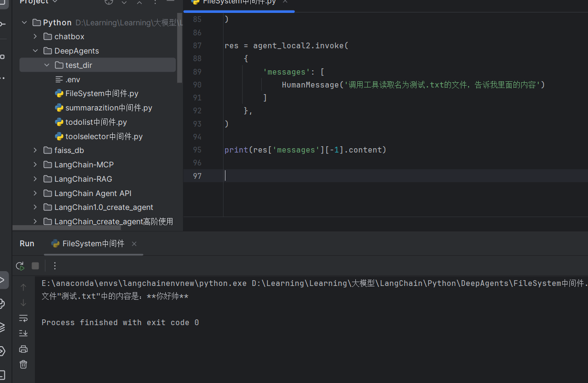Click the Expand All arrow in Project header
The image size is (588, 383).
coord(124,2)
